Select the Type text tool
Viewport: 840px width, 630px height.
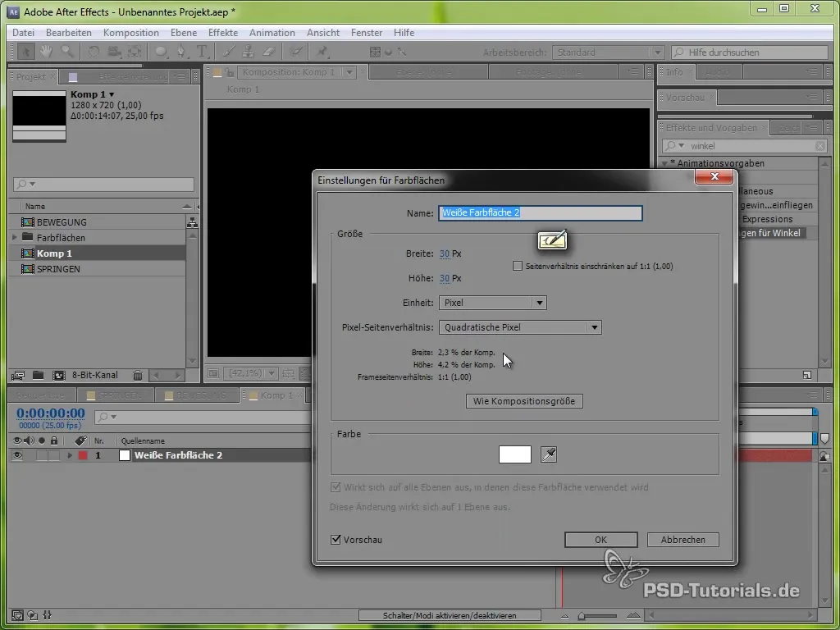pos(202,52)
